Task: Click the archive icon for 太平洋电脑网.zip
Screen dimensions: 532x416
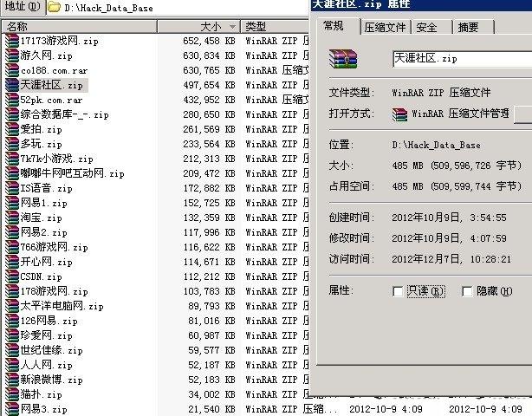Action: [x=12, y=307]
